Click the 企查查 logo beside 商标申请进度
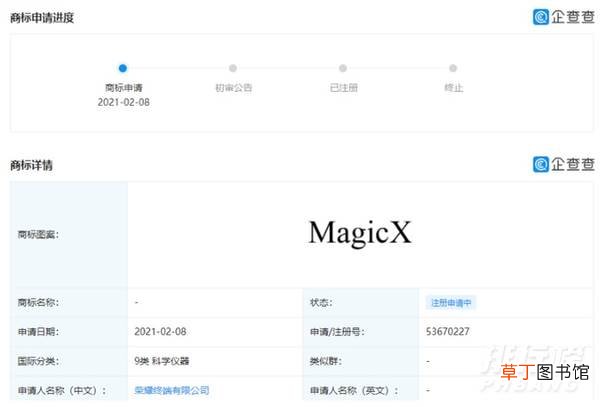The width and height of the screenshot is (600, 407). [564, 17]
